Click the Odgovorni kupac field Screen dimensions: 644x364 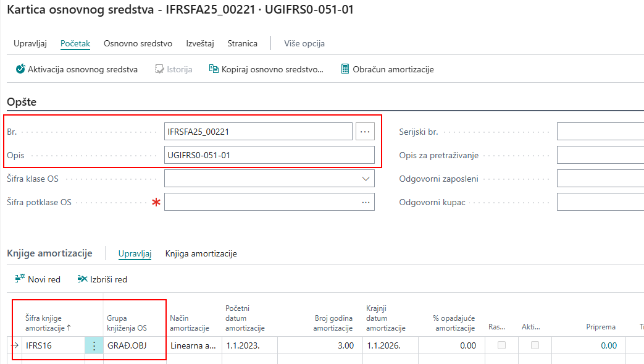[600, 202]
